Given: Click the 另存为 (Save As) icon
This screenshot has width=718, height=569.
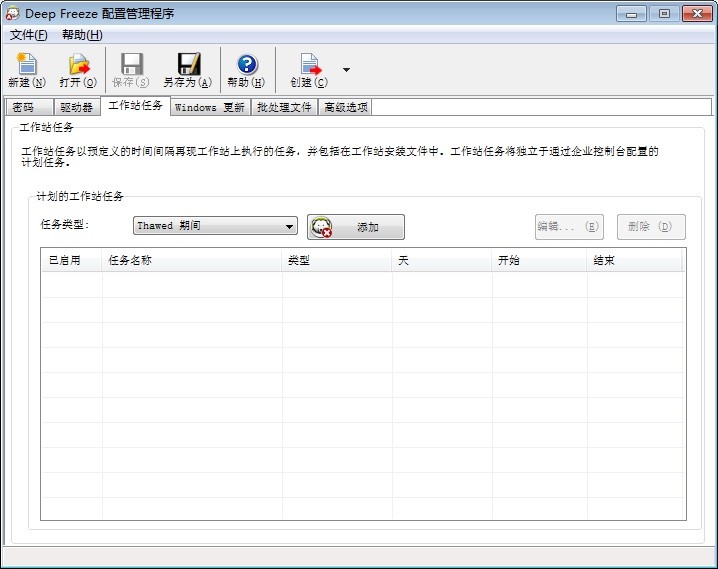Looking at the screenshot, I should click(x=187, y=65).
